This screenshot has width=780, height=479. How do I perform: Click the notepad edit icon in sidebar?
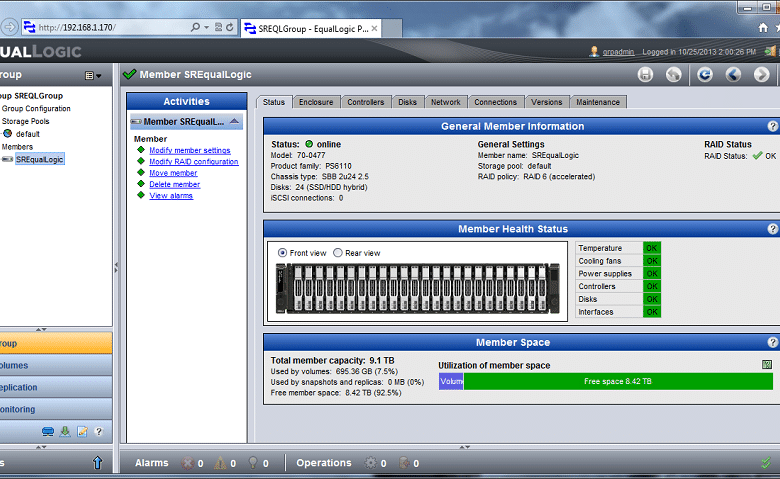click(82, 431)
